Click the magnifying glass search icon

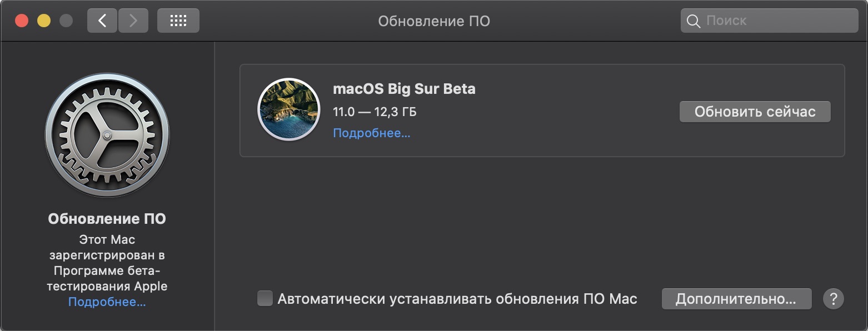(x=693, y=21)
